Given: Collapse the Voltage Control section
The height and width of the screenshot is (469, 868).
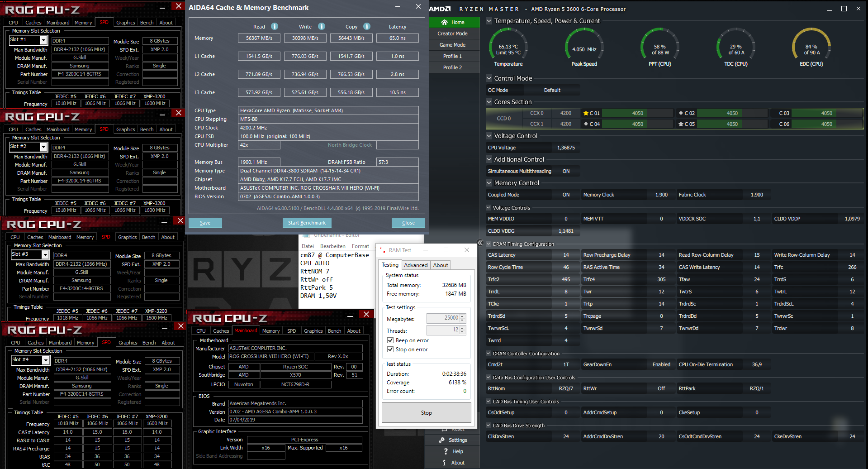Looking at the screenshot, I should coord(489,136).
